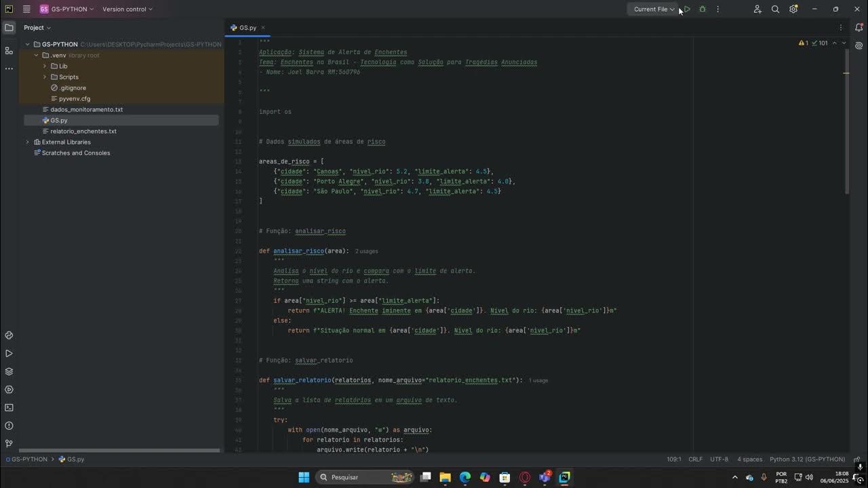Open the Services tool window
The height and width of the screenshot is (488, 868).
tap(9, 390)
